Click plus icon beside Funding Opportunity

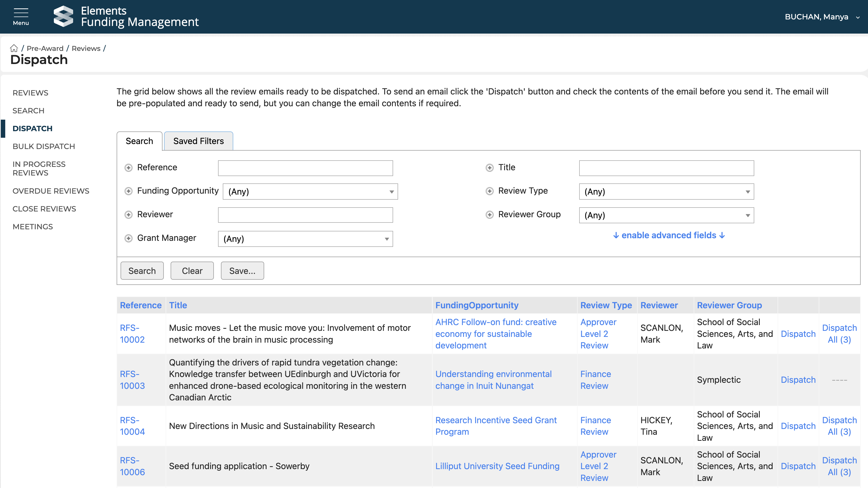[128, 191]
